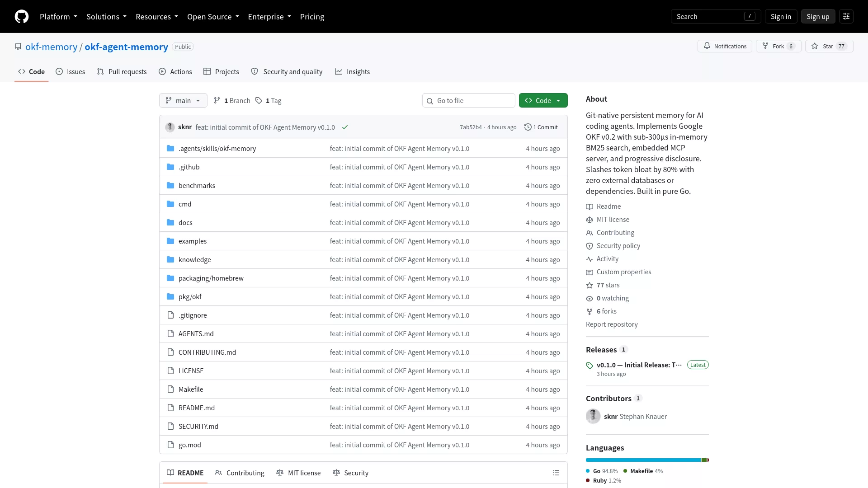868x488 pixels.
Task: Select the Security tab below file list
Action: [350, 473]
